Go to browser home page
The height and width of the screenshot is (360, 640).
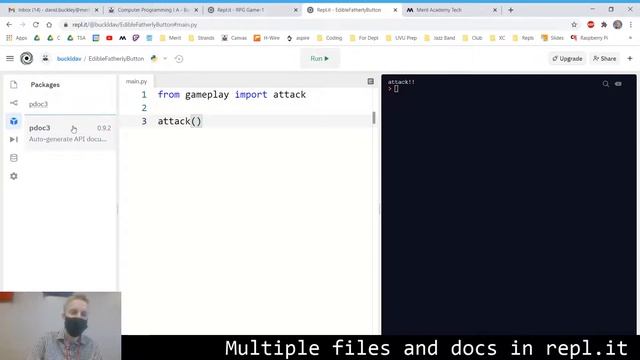point(49,25)
